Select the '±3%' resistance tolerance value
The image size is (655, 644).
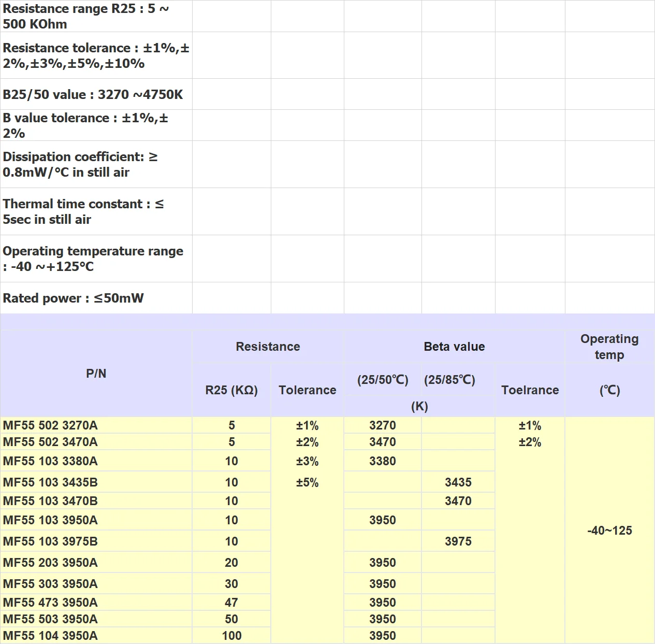coord(307,461)
